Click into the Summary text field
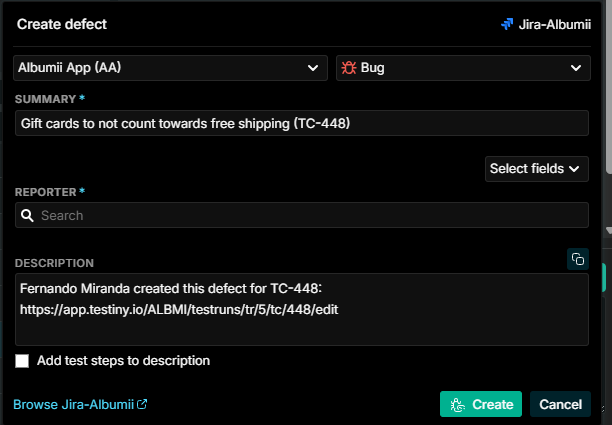This screenshot has height=425, width=612. (302, 123)
